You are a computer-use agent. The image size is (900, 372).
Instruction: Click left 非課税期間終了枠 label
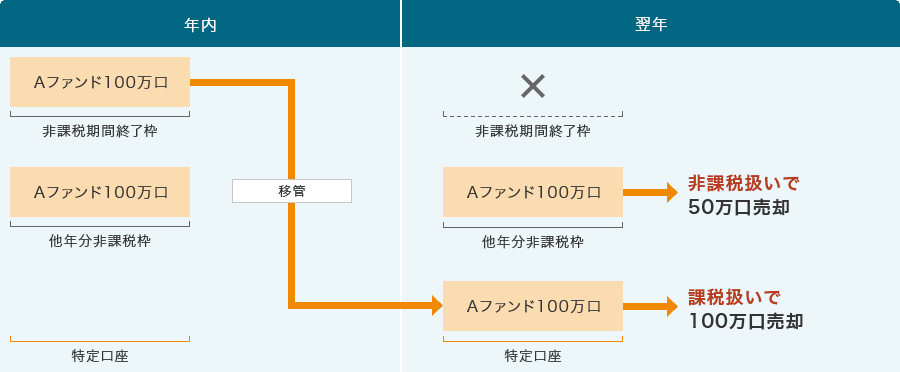click(x=100, y=131)
